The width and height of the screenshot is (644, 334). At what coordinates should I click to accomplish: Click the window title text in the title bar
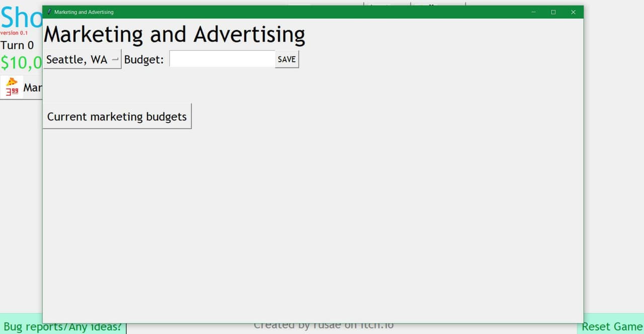tap(84, 12)
